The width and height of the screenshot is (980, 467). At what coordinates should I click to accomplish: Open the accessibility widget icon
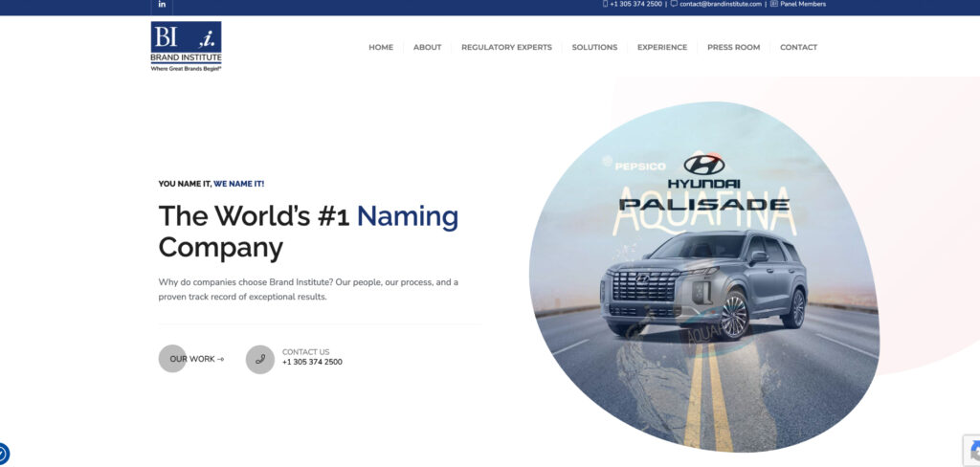[x=3, y=454]
